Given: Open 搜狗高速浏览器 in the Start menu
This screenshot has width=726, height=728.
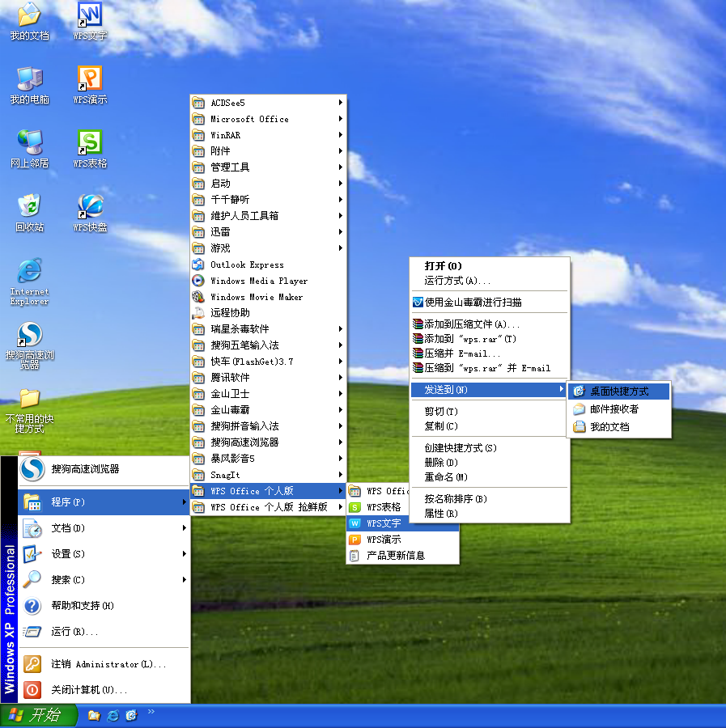Looking at the screenshot, I should click(x=104, y=469).
